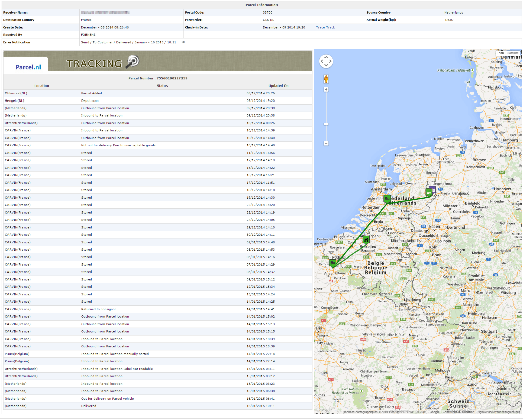Pan the map right with the arrow
This screenshot has width=523, height=420.
[x=330, y=61]
